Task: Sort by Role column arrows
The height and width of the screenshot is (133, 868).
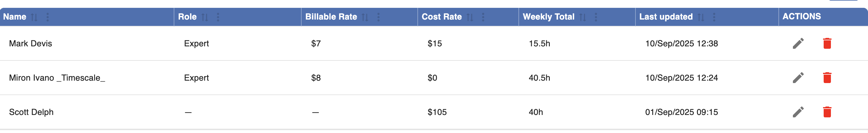Action: point(204,17)
